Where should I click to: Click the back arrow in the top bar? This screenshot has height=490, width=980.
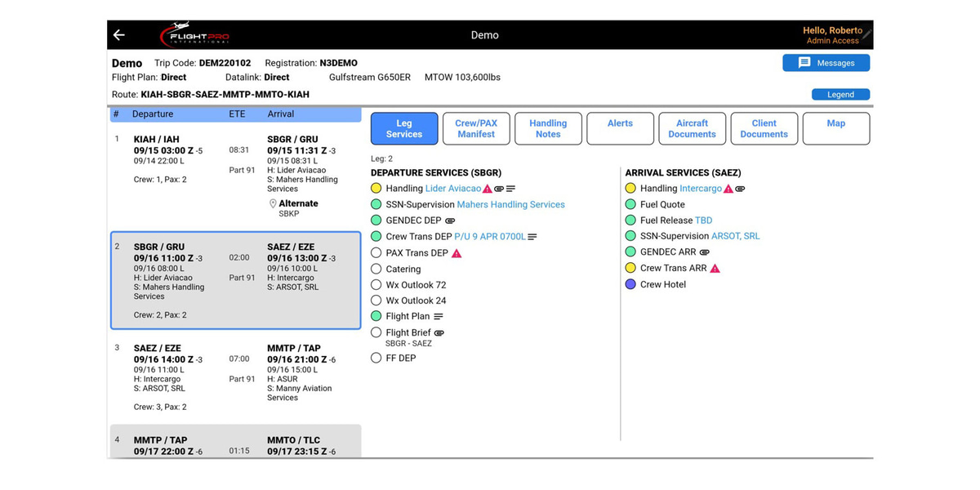[x=118, y=34]
